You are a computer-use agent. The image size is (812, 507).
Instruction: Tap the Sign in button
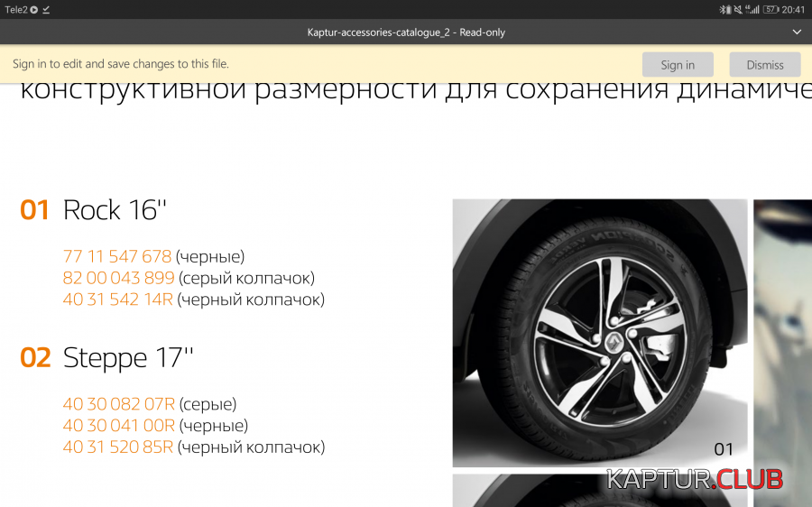pos(678,65)
